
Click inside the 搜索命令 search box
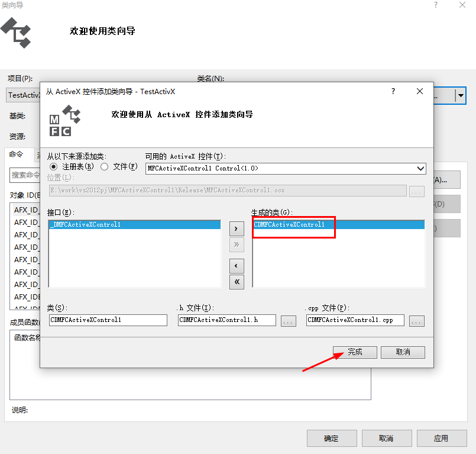click(25, 176)
